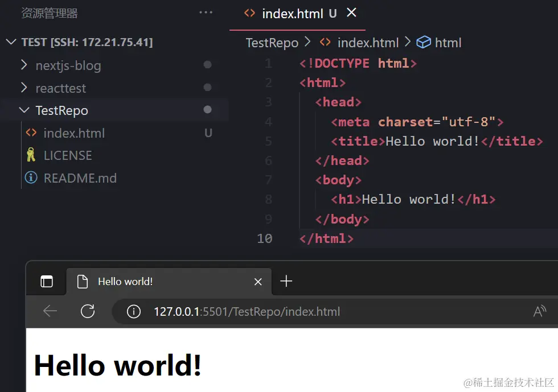This screenshot has width=558, height=392.
Task: Click the TestRepo breadcrumb
Action: (x=272, y=43)
